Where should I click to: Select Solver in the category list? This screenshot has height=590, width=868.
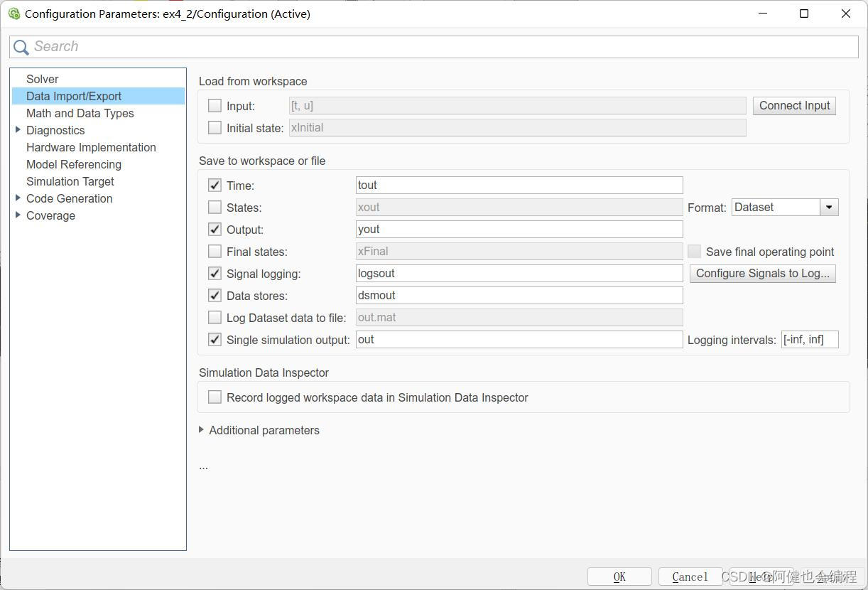pyautogui.click(x=43, y=79)
